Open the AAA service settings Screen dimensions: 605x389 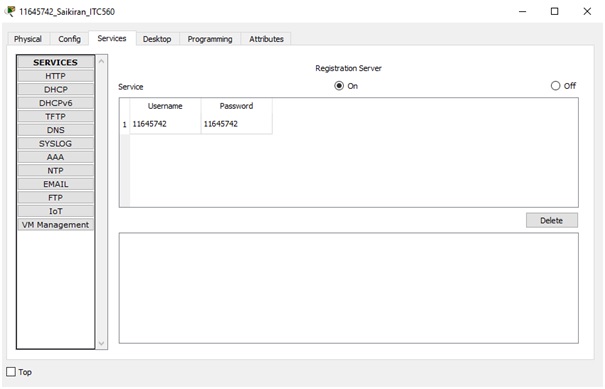(56, 157)
